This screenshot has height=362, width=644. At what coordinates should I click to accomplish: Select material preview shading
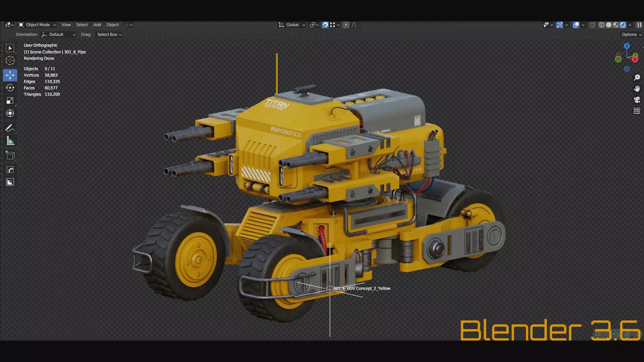(616, 25)
